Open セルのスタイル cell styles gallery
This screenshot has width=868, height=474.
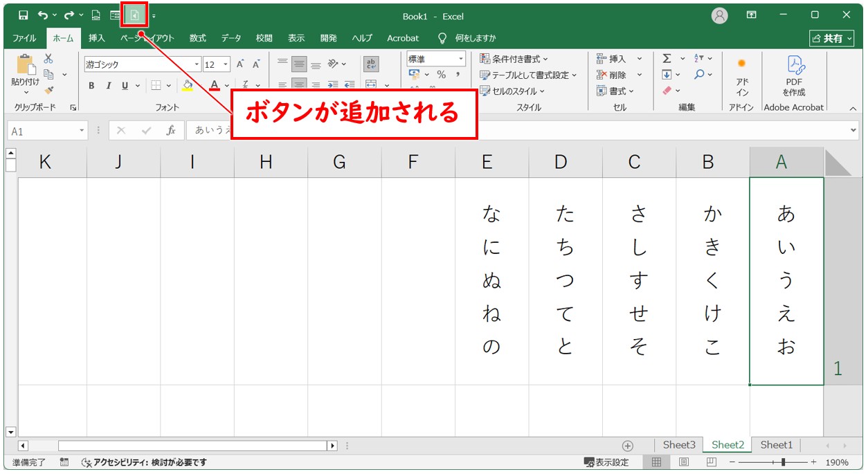[x=512, y=91]
